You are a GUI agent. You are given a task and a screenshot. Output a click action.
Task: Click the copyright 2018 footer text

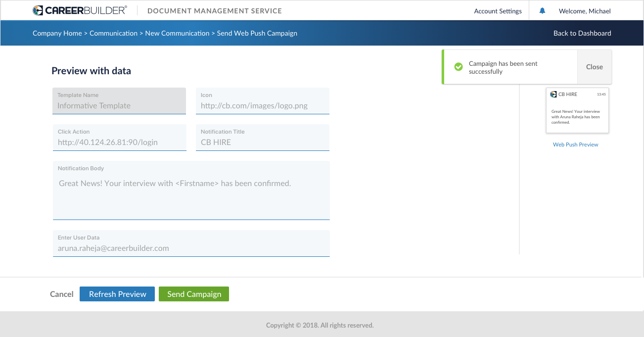[320, 325]
